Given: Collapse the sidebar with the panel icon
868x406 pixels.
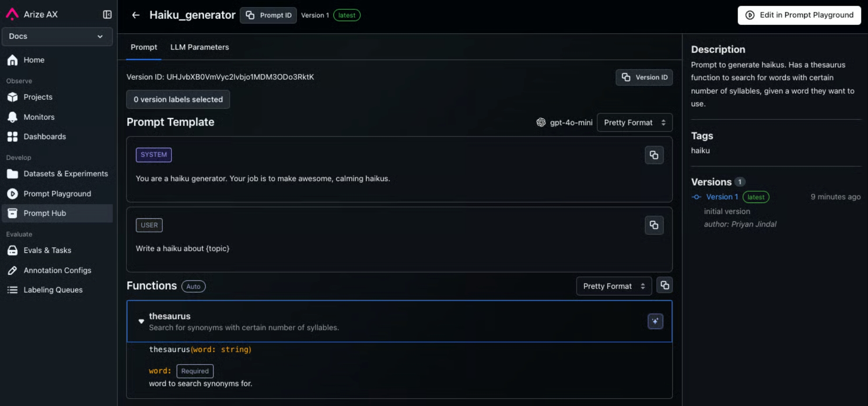Looking at the screenshot, I should 107,14.
